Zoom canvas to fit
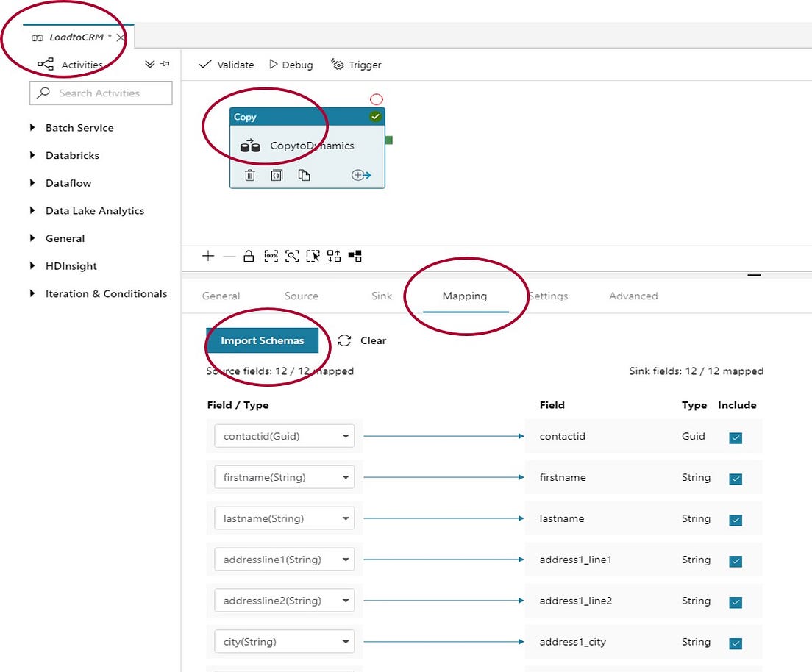 293,256
